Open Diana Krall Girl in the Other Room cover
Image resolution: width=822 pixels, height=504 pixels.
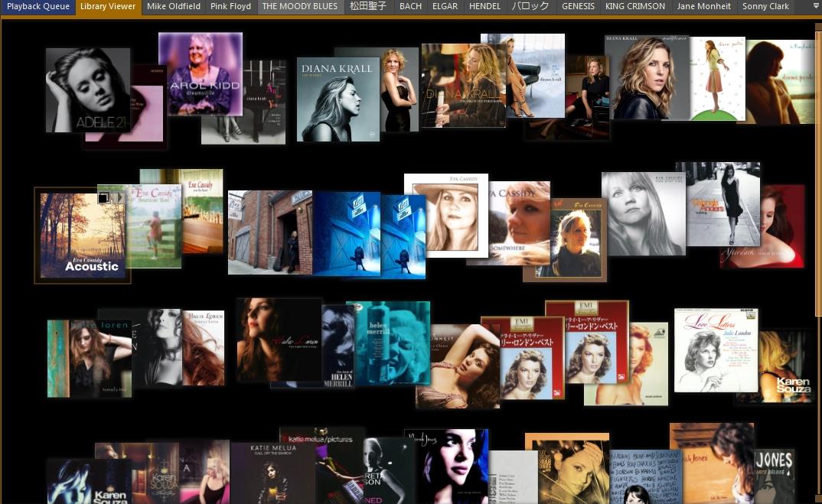463,86
